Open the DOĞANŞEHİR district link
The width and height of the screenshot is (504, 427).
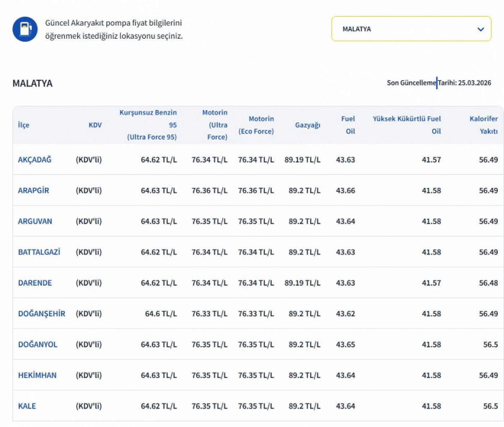tap(42, 314)
